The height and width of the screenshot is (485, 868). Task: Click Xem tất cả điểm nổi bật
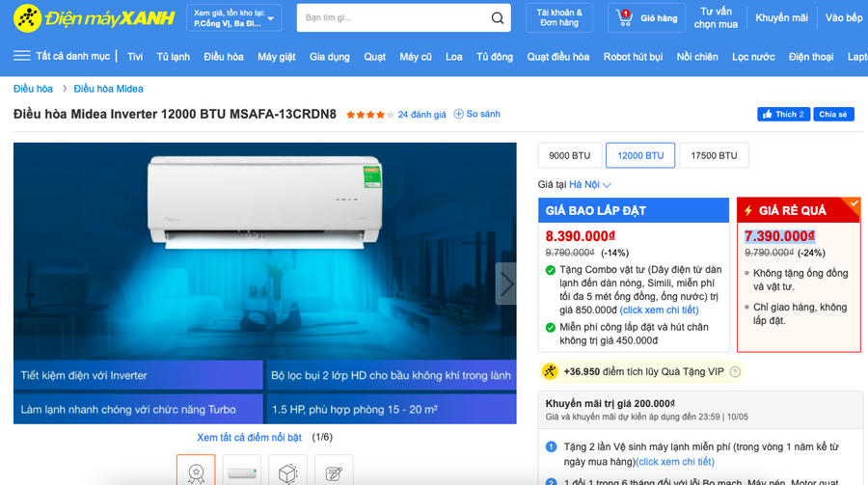[x=249, y=438]
